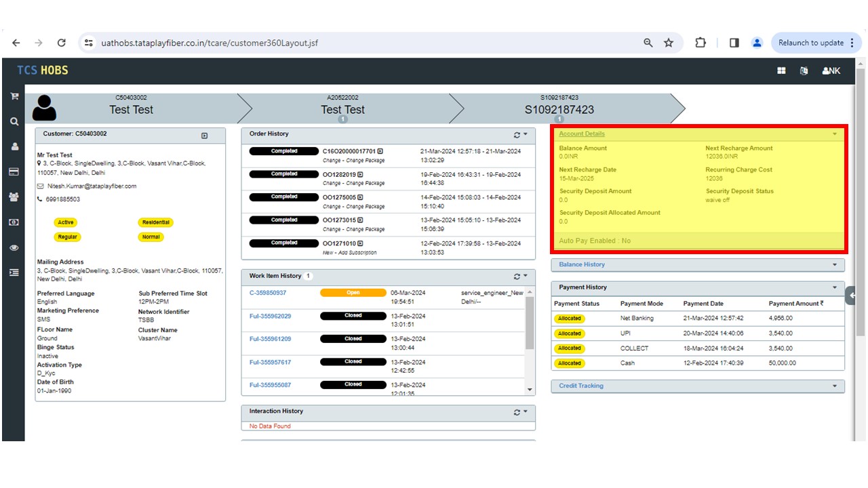The height and width of the screenshot is (488, 868).
Task: Click the Normal badge
Action: 151,237
